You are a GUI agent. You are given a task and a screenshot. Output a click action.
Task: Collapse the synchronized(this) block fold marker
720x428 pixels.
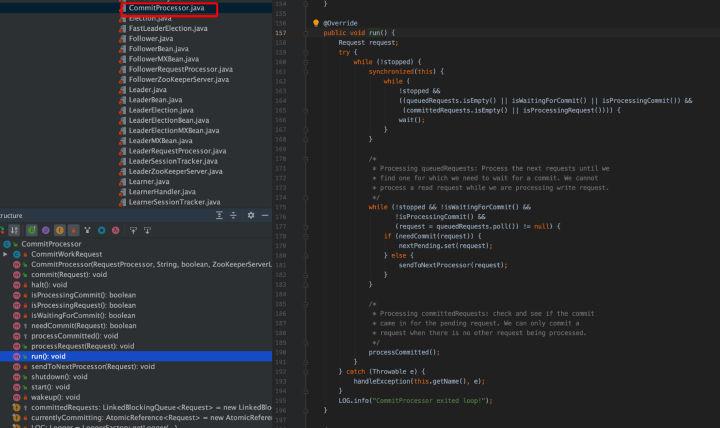click(x=307, y=71)
